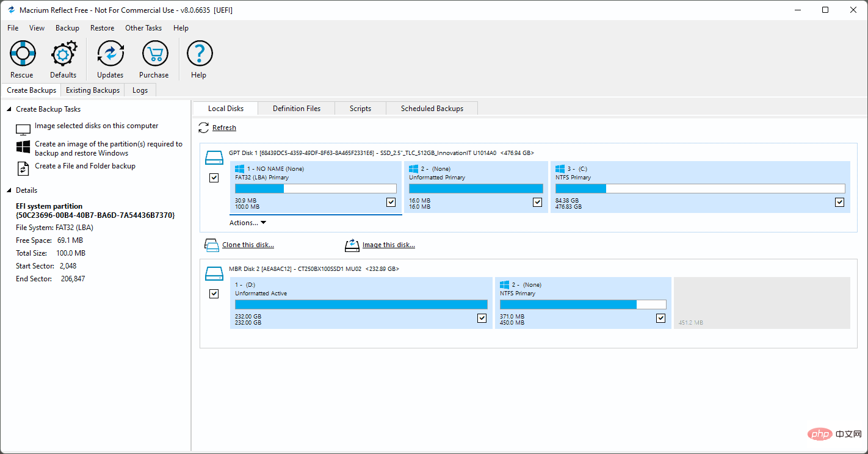Click the Windows logo backup task icon
868x454 pixels.
coord(23,147)
